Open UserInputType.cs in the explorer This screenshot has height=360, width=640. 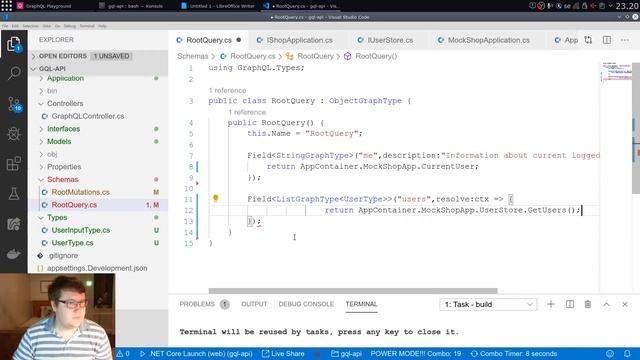pos(98,230)
